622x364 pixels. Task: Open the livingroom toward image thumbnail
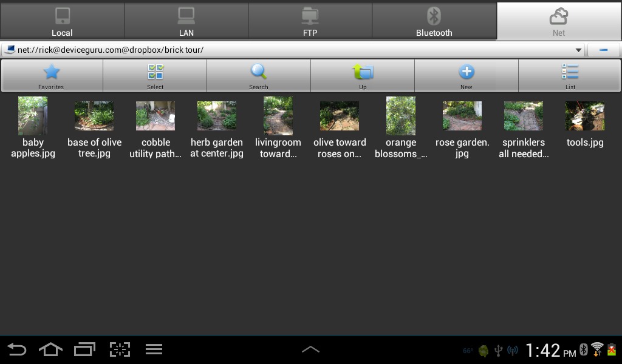tap(278, 116)
